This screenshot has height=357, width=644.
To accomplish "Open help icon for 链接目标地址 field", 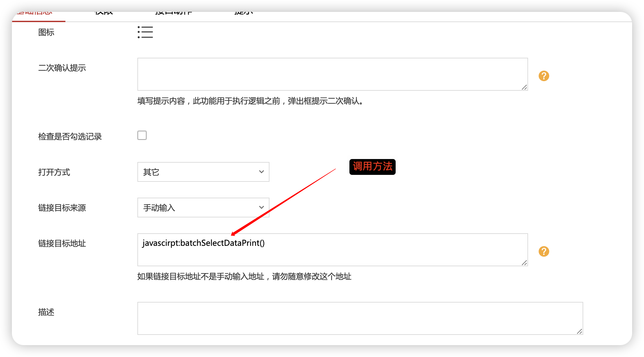I will [x=544, y=251].
